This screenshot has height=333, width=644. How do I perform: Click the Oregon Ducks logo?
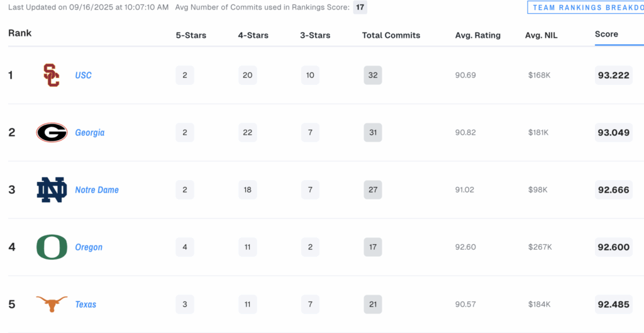52,247
